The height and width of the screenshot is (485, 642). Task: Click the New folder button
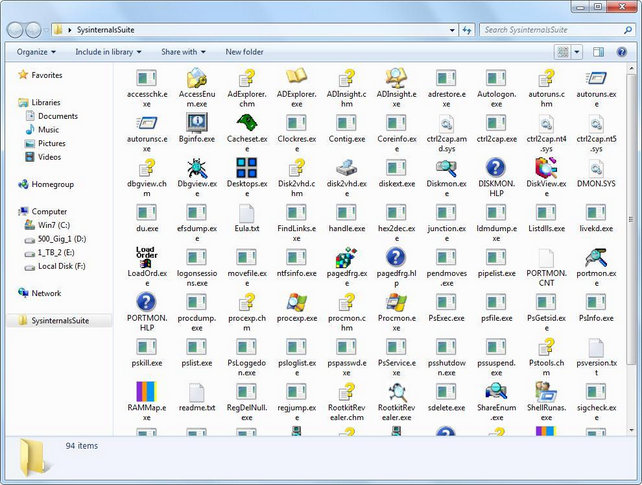(x=244, y=52)
